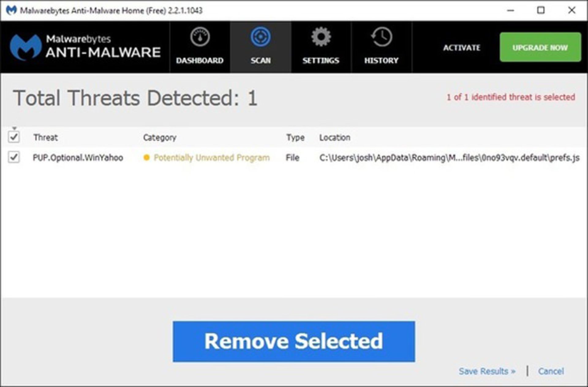588x387 pixels.
Task: Click the identified threat is selected notice
Action: [x=511, y=97]
